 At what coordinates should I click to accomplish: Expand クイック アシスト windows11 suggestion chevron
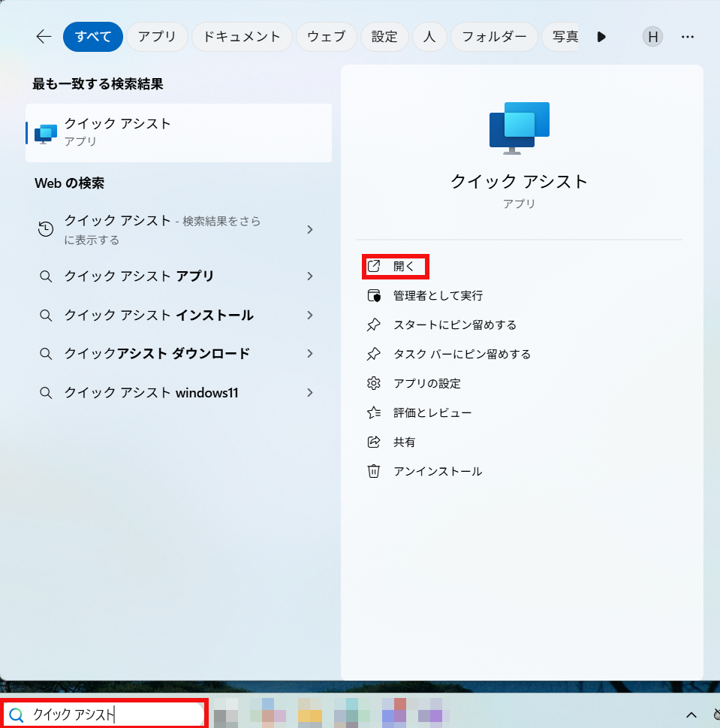[309, 392]
